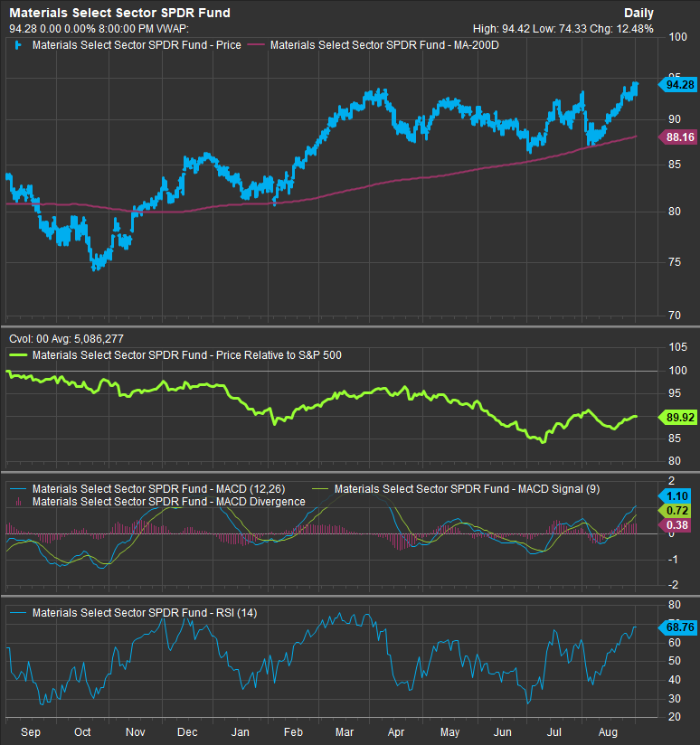
Task: Click the Daily interval label
Action: [639, 14]
